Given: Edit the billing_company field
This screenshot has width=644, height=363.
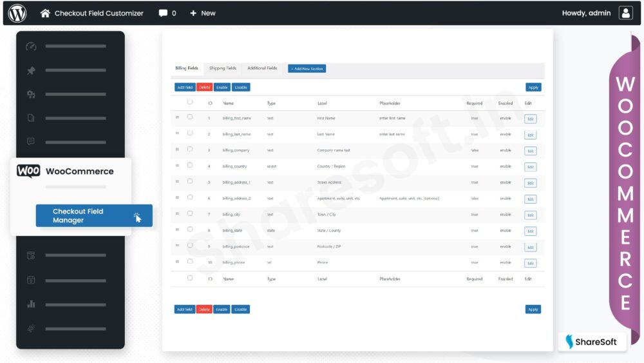Looking at the screenshot, I should coord(530,151).
